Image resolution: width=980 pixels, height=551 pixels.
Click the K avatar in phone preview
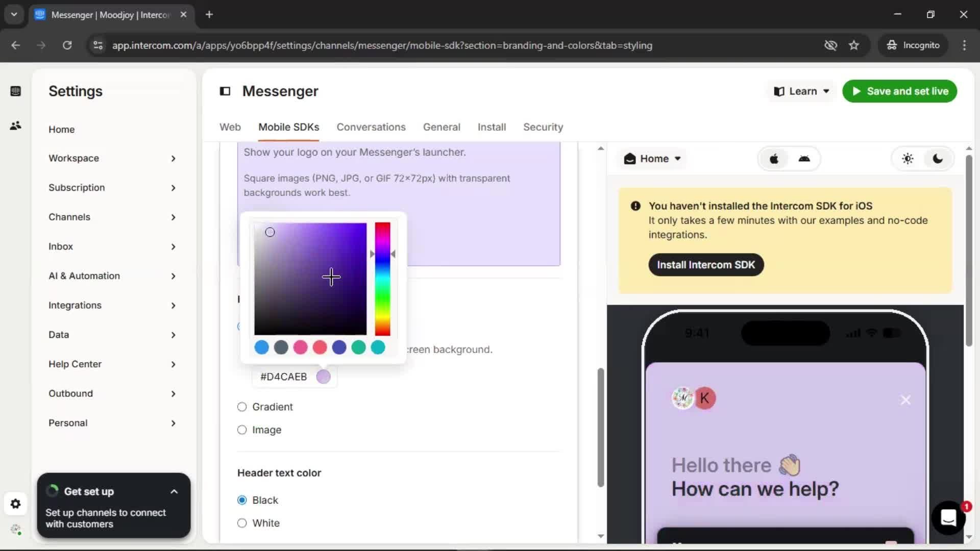705,398
